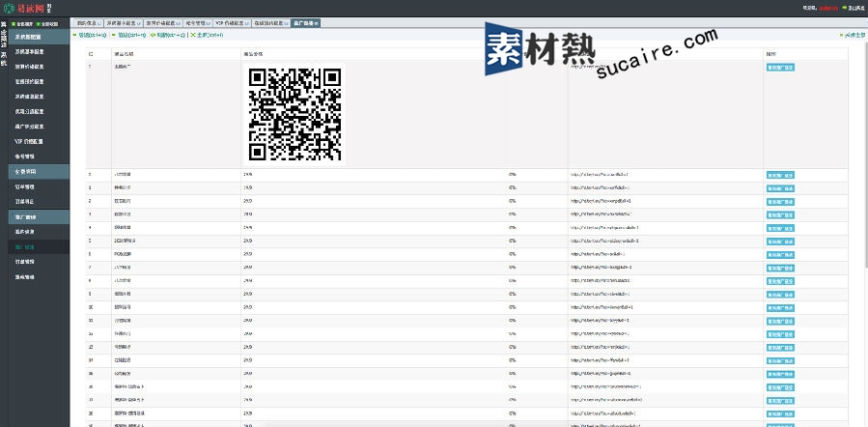Image resolution: width=868 pixels, height=427 pixels.
Task: Collapse all sidebar menus with 全部收起
Action: tap(46, 24)
